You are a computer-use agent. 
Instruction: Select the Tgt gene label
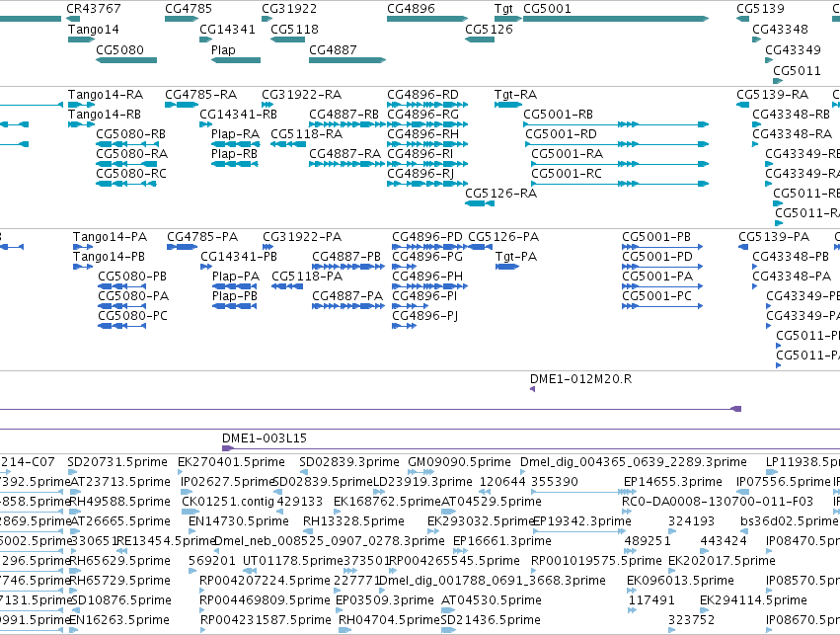pos(503,9)
